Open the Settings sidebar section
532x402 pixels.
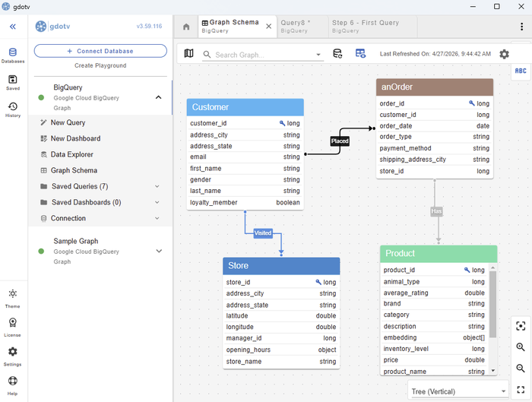tap(13, 357)
